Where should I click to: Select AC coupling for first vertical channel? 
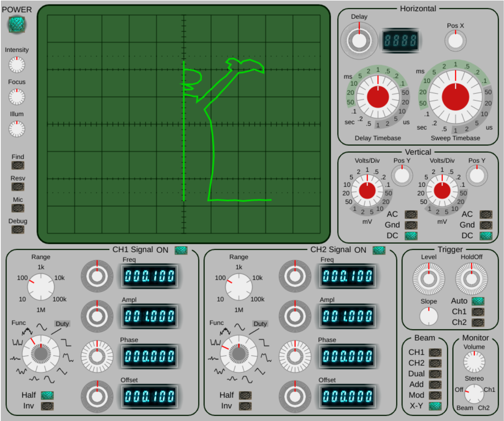tap(411, 214)
